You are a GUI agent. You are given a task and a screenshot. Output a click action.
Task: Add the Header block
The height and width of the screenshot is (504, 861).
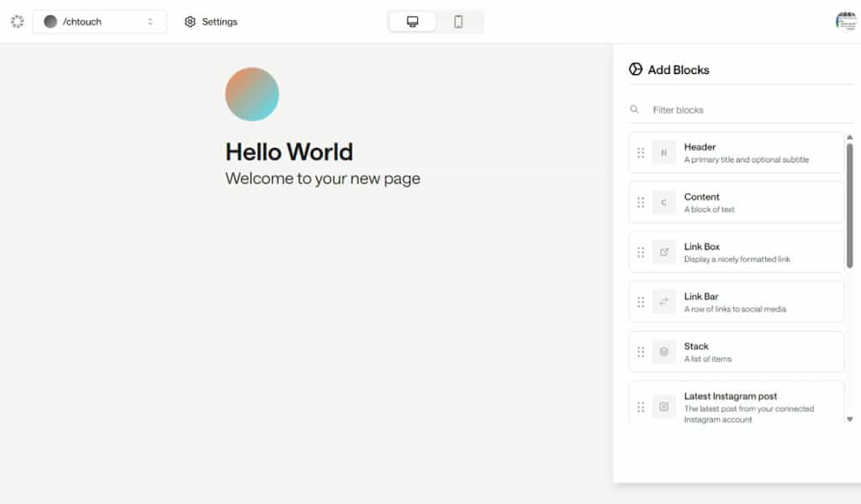tap(736, 153)
